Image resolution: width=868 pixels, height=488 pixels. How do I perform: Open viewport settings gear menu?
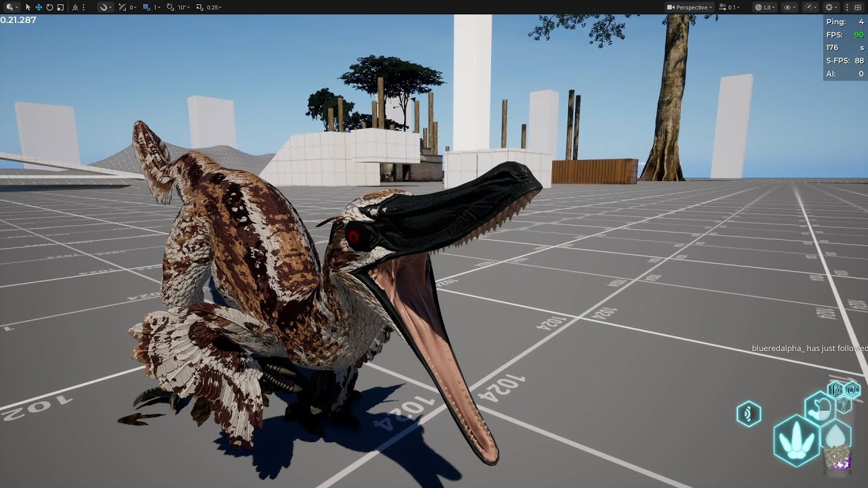point(830,7)
